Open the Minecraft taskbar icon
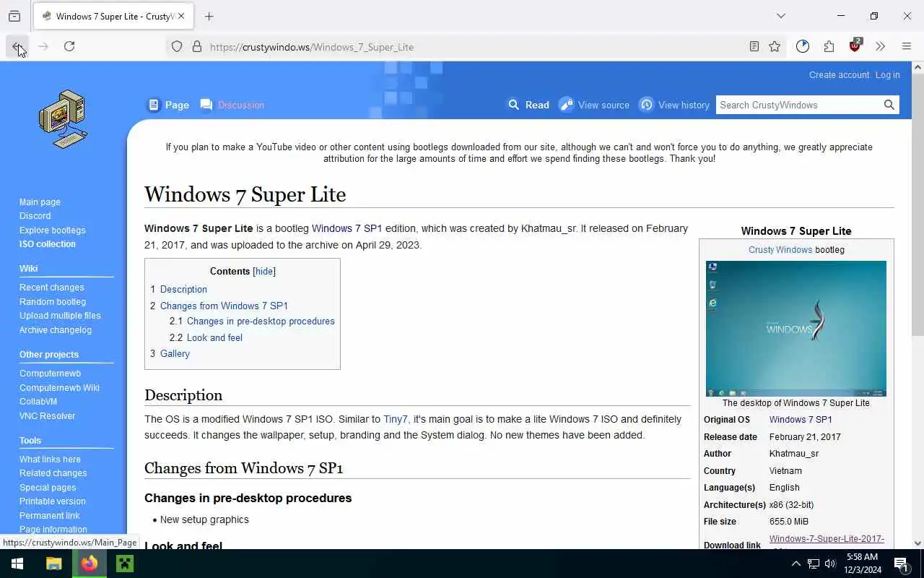Viewport: 924px width, 578px height. [125, 564]
